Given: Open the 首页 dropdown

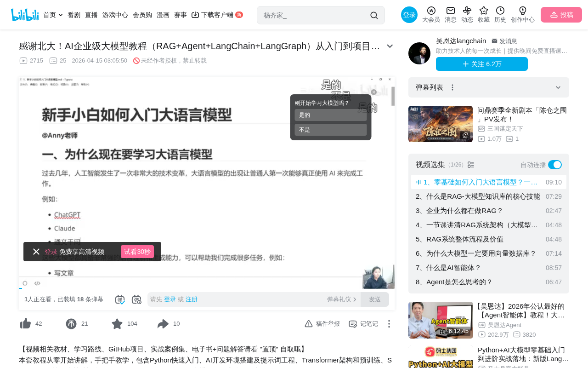Looking at the screenshot, I should point(53,15).
